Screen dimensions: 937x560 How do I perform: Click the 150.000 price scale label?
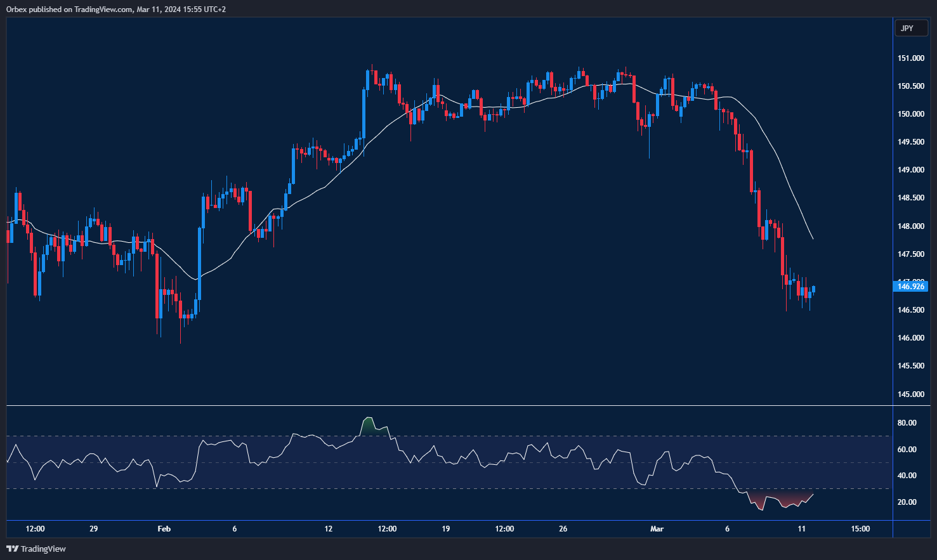(910, 114)
